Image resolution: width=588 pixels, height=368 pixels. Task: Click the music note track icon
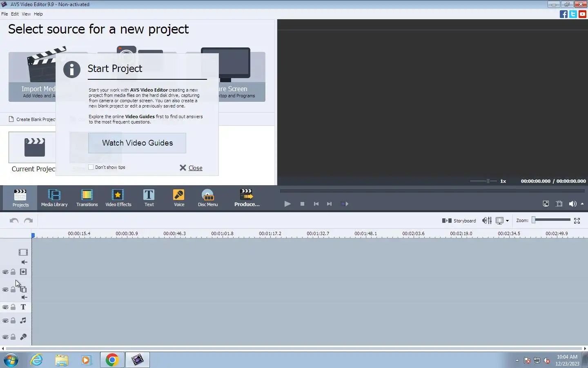click(x=23, y=321)
